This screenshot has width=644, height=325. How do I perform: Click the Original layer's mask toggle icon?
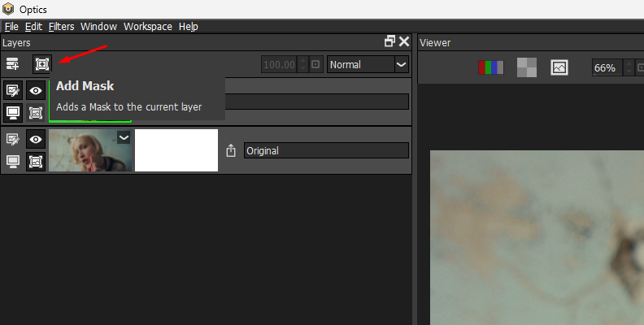[36, 161]
